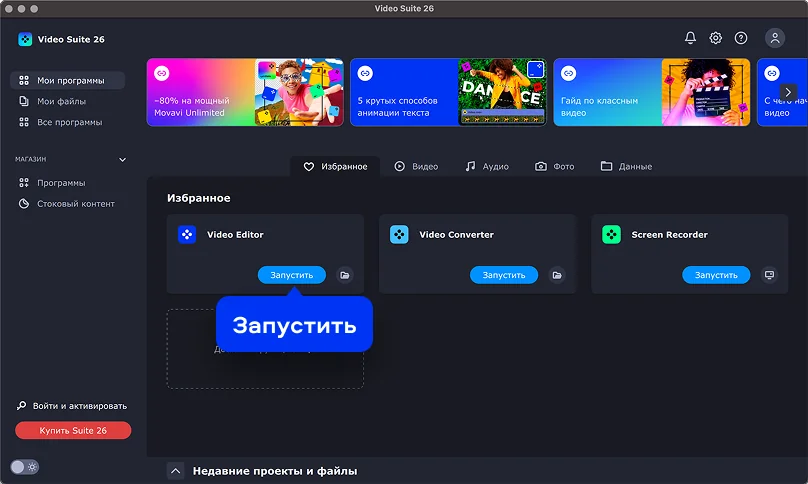This screenshot has height=484, width=808.
Task: Open folder icon on Video Converter card
Action: [557, 275]
